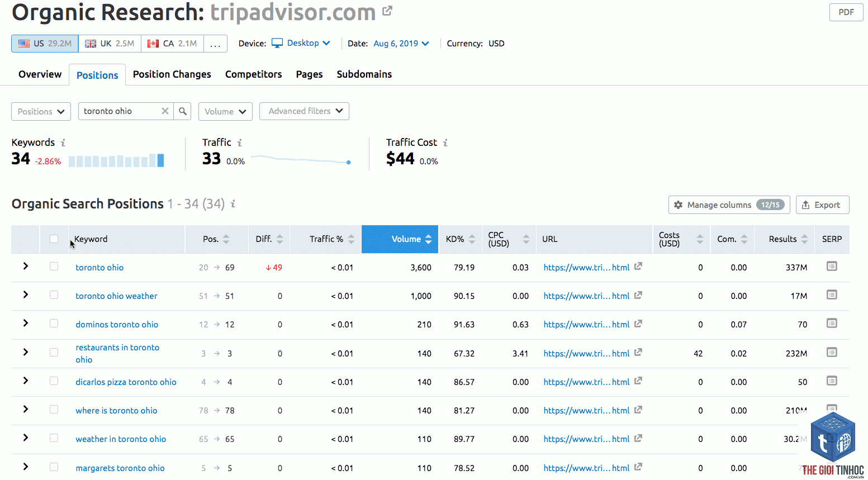Open external URL icon for 'where is toronto ohio' row
This screenshot has height=480, width=868.
[x=638, y=410]
